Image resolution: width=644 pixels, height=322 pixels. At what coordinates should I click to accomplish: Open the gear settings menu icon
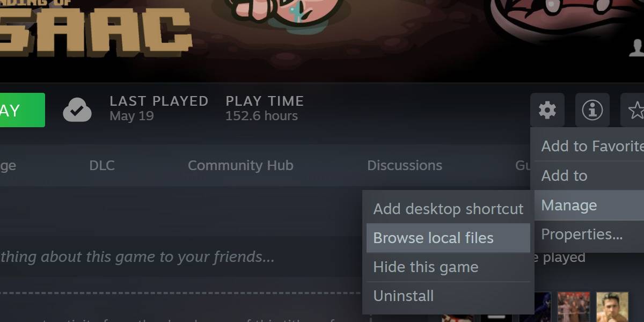click(x=547, y=110)
